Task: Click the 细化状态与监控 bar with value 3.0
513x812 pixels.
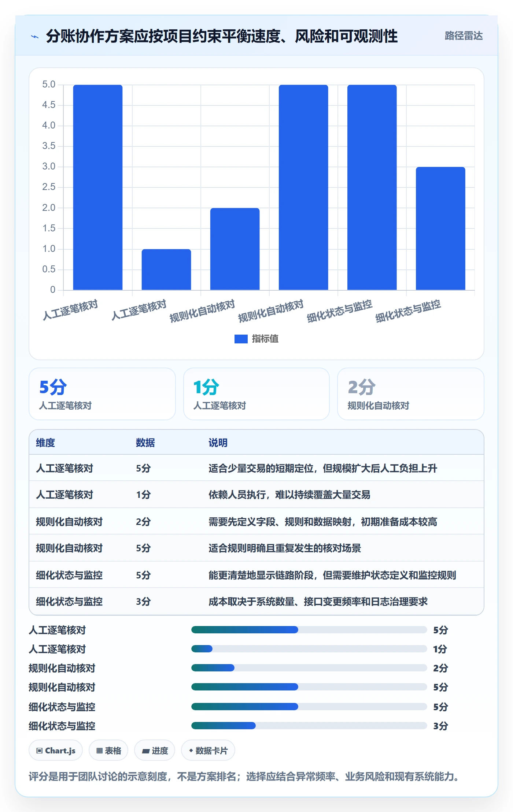Action: click(440, 228)
